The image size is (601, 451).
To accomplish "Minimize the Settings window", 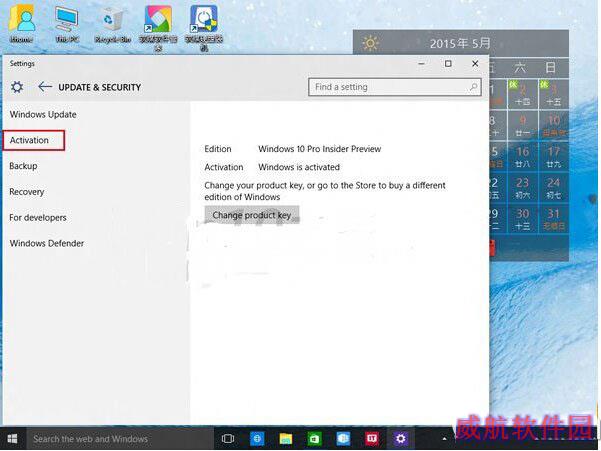I will 422,64.
